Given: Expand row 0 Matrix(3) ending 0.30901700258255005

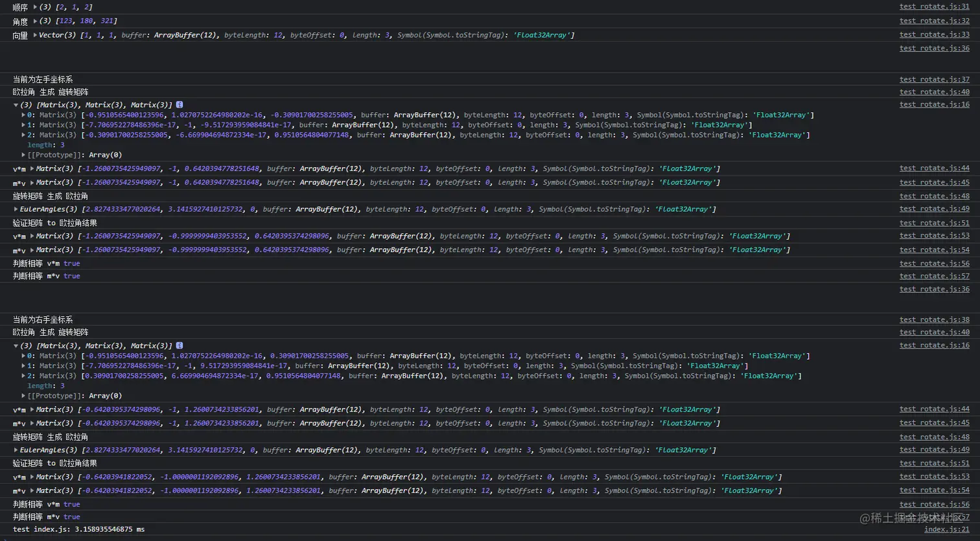Looking at the screenshot, I should click(x=23, y=356).
